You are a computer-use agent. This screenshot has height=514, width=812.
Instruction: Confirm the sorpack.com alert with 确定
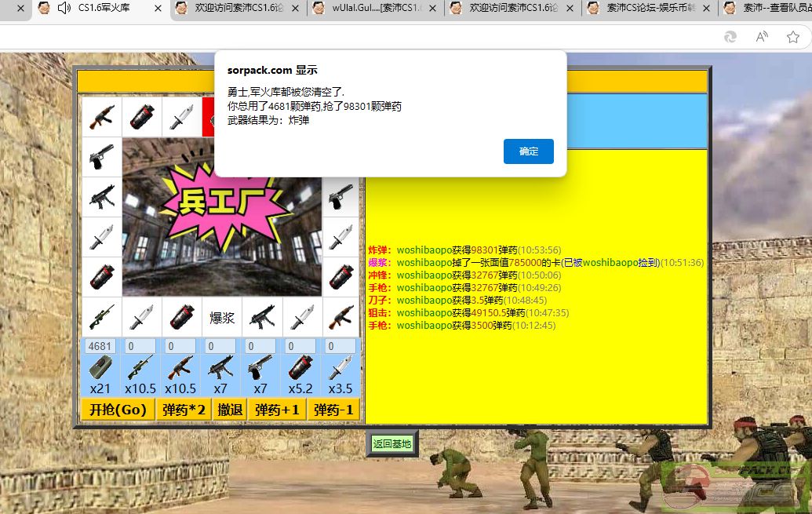[x=528, y=151]
